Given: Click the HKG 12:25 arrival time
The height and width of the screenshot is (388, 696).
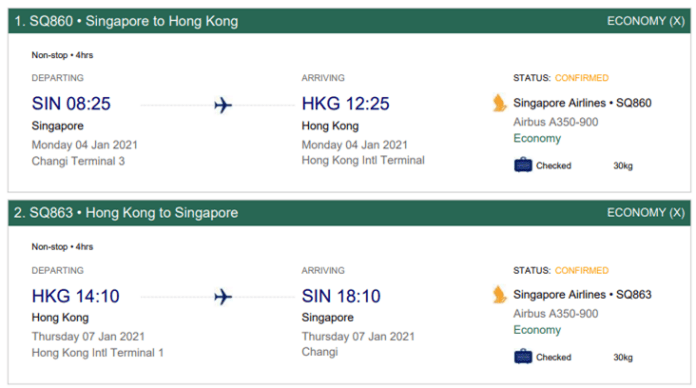Looking at the screenshot, I should 345,104.
